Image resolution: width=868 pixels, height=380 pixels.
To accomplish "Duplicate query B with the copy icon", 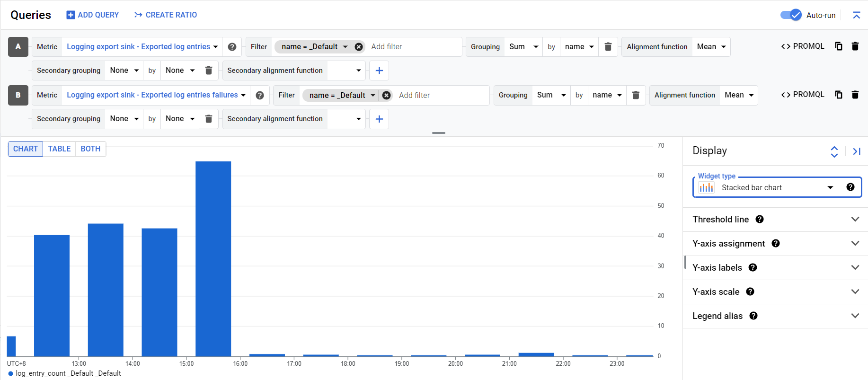I will [838, 95].
